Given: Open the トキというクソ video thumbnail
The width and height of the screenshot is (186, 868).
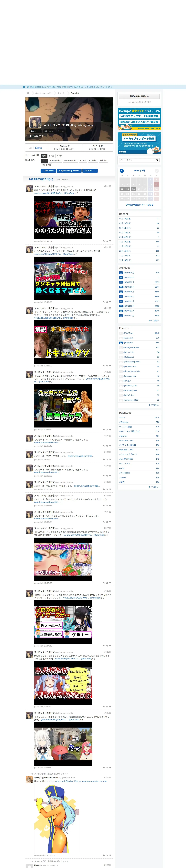Looking at the screenshot, I should [63, 342].
